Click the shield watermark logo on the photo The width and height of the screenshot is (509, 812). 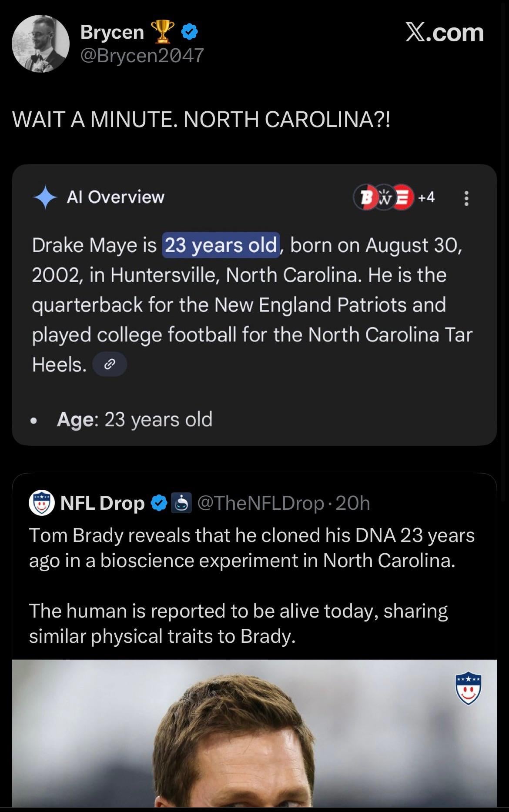click(x=468, y=688)
